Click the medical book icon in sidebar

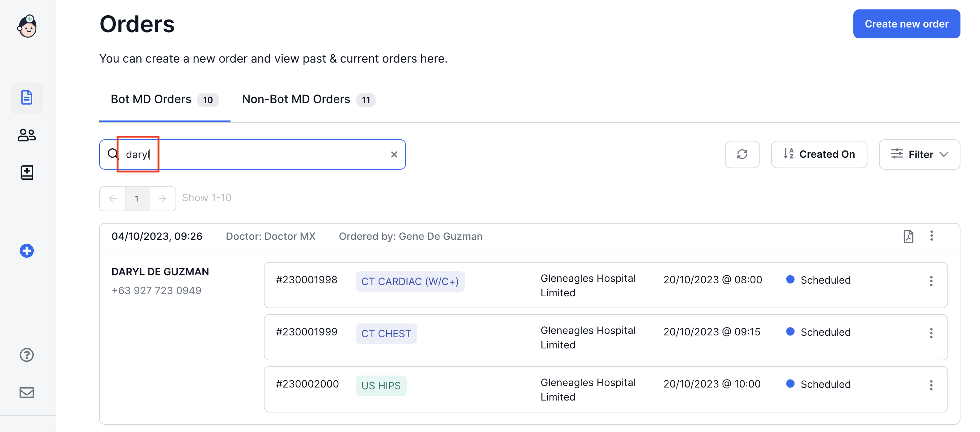point(27,172)
